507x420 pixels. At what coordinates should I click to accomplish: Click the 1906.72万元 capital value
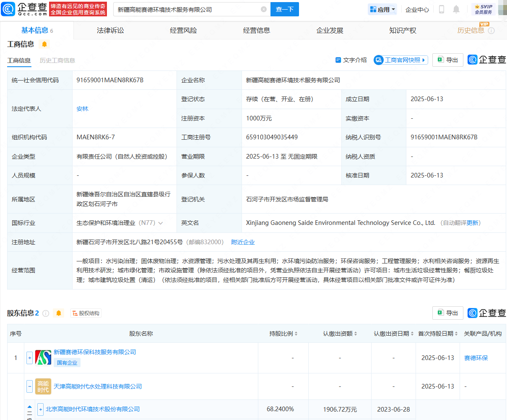click(340, 409)
